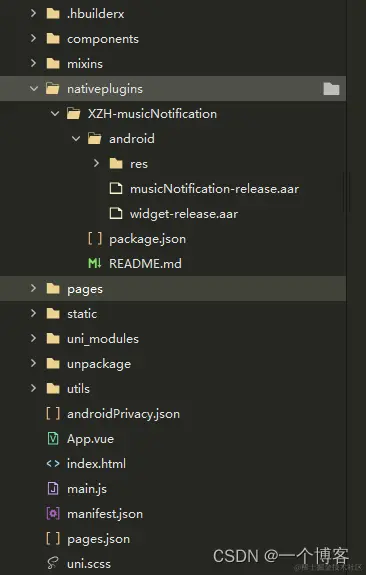Click the index.html code brackets icon
The width and height of the screenshot is (366, 575).
click(x=53, y=464)
